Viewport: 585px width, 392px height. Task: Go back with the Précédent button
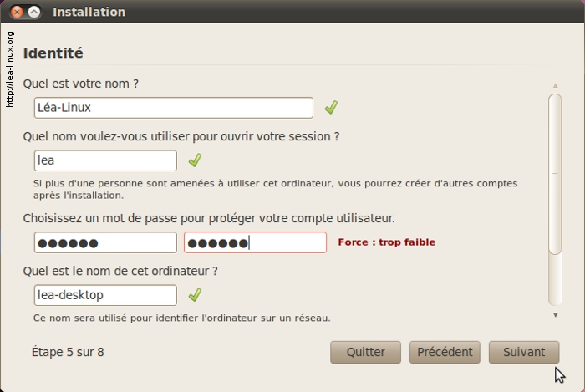(x=445, y=352)
